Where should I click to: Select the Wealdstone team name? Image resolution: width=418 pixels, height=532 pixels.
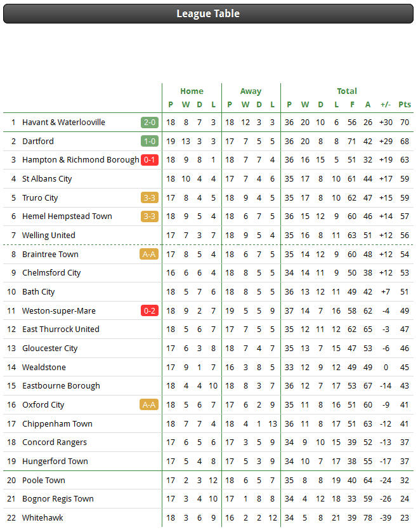(x=44, y=367)
